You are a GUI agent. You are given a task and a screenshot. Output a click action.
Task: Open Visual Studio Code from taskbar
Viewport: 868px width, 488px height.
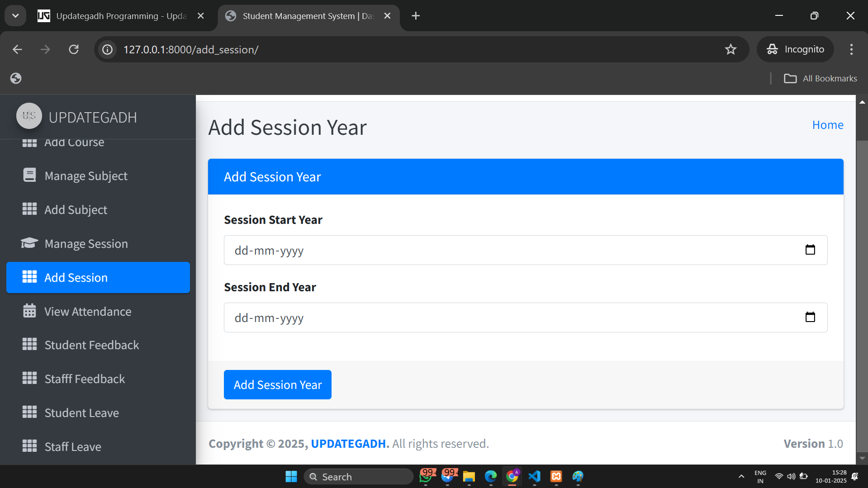(x=534, y=476)
